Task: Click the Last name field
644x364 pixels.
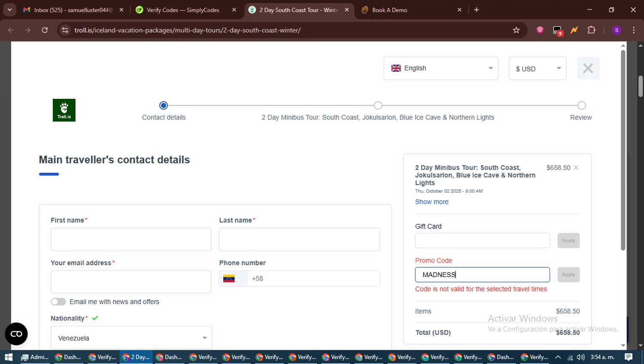Action: coord(299,239)
